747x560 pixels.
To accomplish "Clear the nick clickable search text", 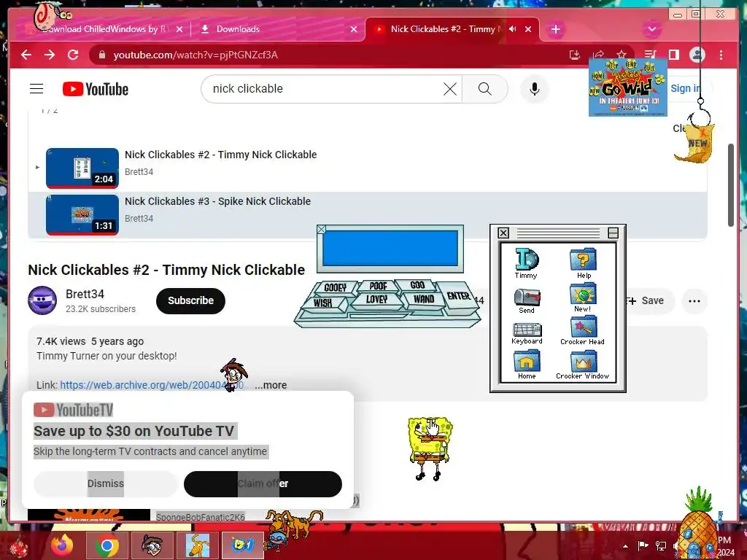I will coord(449,89).
